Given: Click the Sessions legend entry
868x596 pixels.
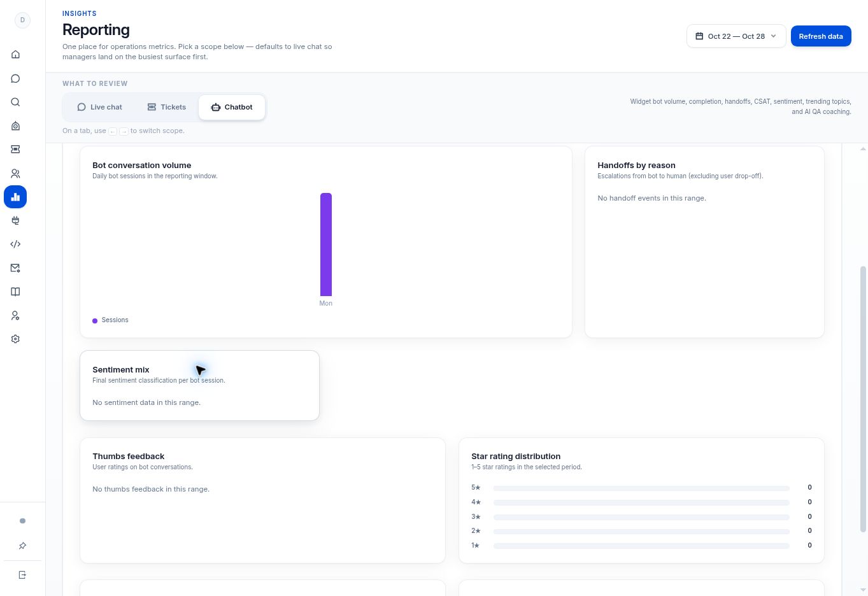Looking at the screenshot, I should coord(111,320).
